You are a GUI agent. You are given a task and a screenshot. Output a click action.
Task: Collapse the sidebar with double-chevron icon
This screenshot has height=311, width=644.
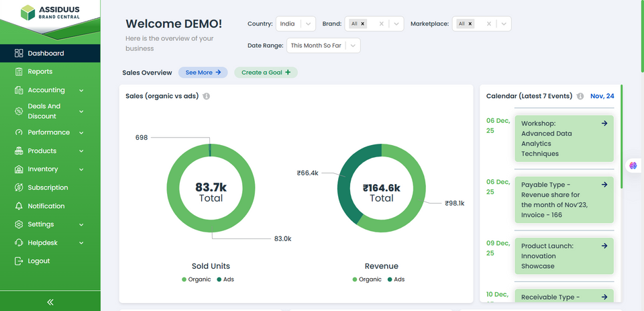click(50, 302)
